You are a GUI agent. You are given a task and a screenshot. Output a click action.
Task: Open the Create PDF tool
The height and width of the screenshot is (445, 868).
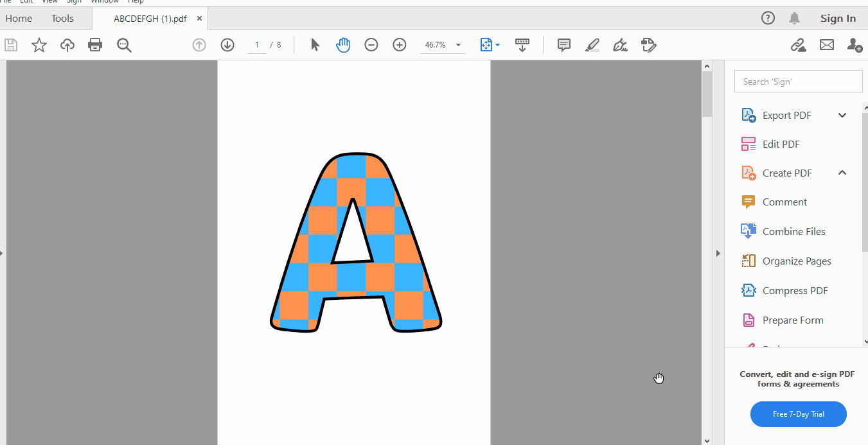(787, 173)
